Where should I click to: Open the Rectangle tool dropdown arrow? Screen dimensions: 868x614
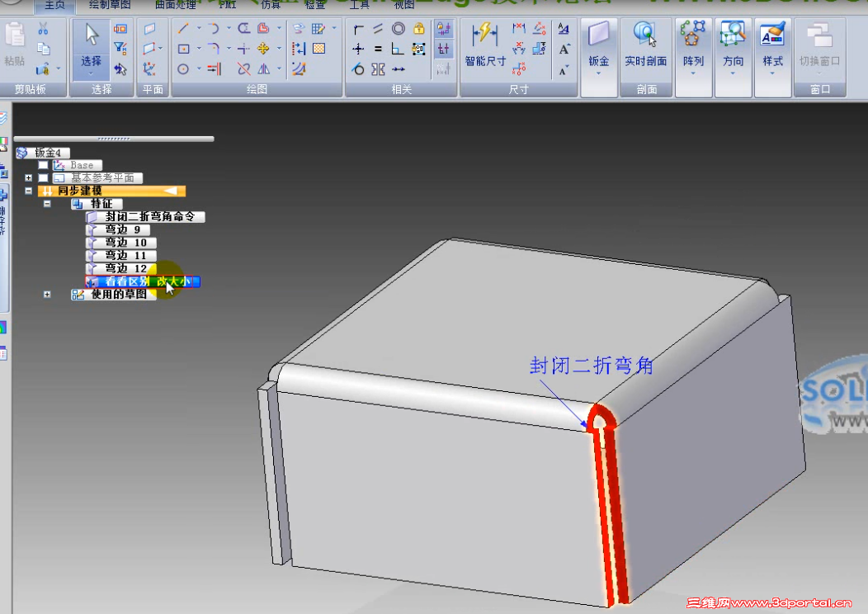click(x=199, y=49)
